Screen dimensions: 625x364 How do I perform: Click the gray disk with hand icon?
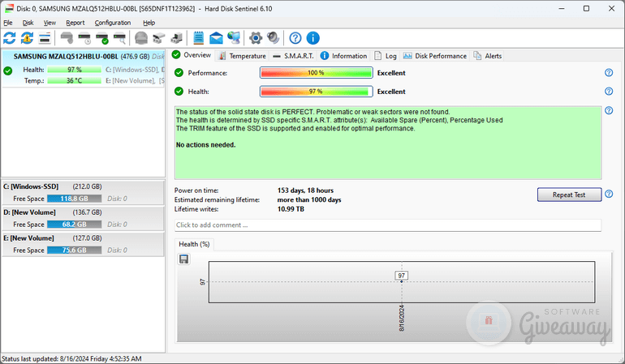pyautogui.click(x=67, y=38)
